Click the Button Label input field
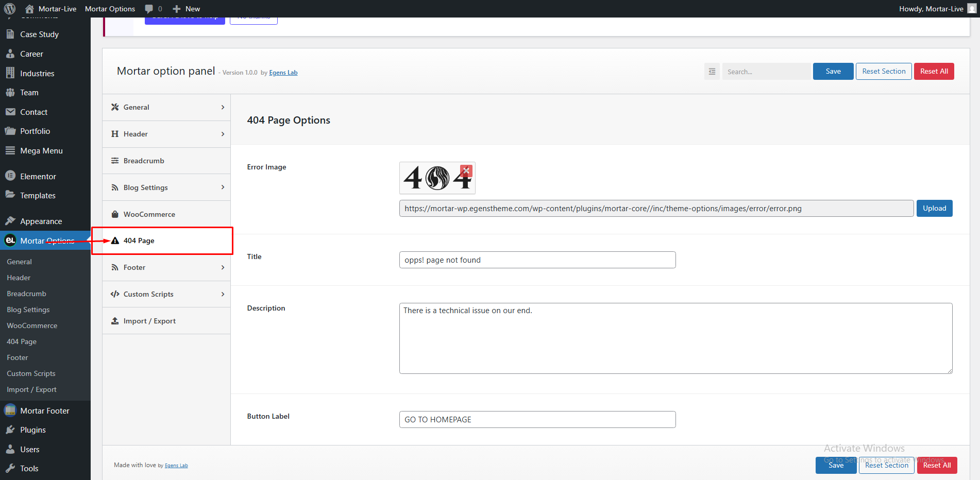The height and width of the screenshot is (480, 980). click(x=537, y=420)
